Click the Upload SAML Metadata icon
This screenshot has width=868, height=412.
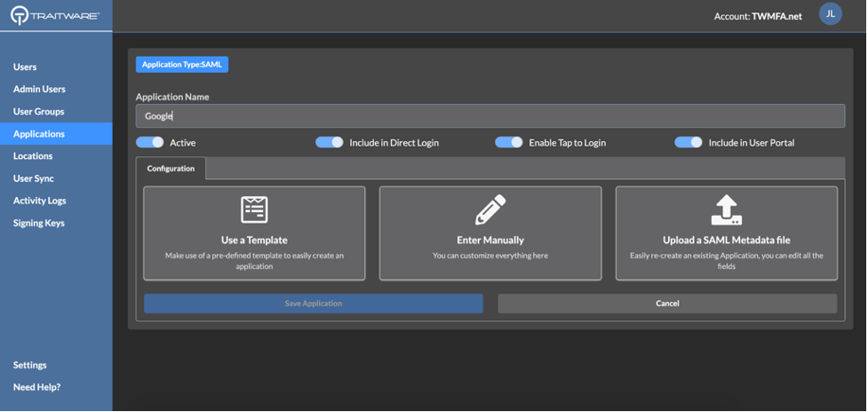coord(727,210)
